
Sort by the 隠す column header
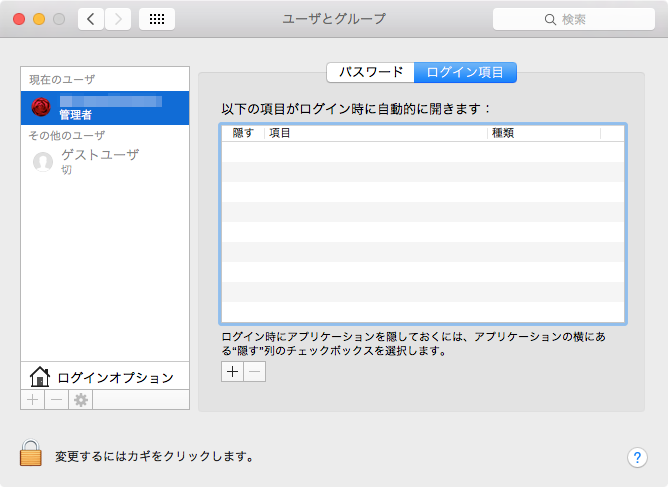pos(243,133)
